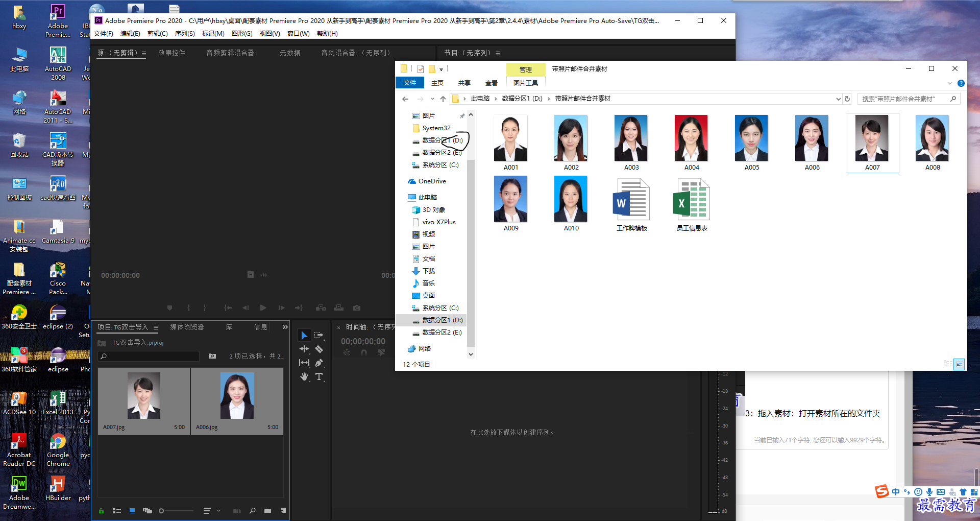Create search bin from query icon
Viewport: 980px width, 521px height.
point(212,356)
